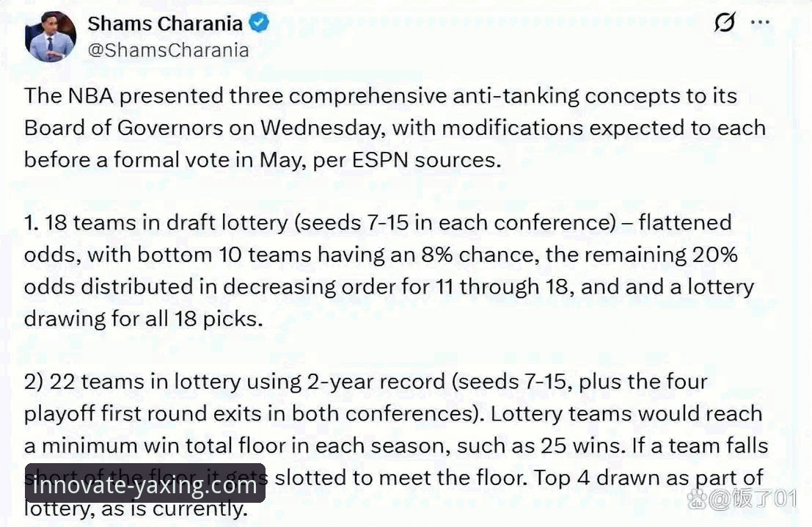Open Grok analysis for this post
The width and height of the screenshot is (812, 527).
click(723, 22)
